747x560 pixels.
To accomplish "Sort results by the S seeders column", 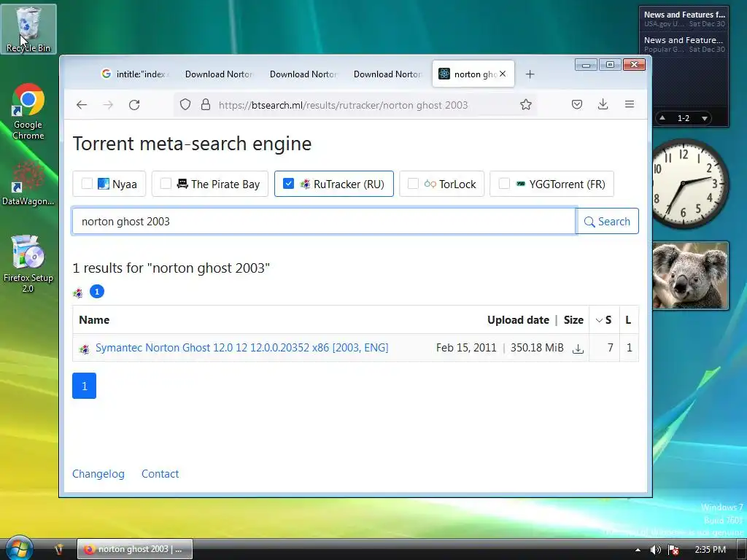I will coord(604,320).
